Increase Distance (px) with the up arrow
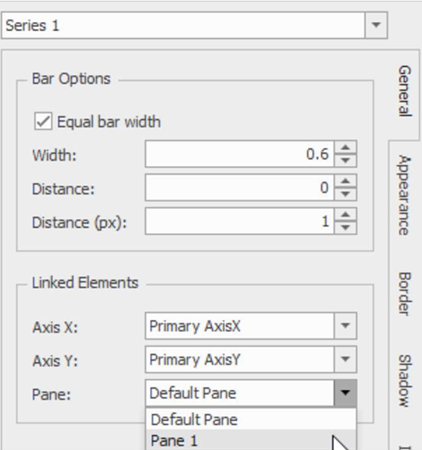 (346, 215)
